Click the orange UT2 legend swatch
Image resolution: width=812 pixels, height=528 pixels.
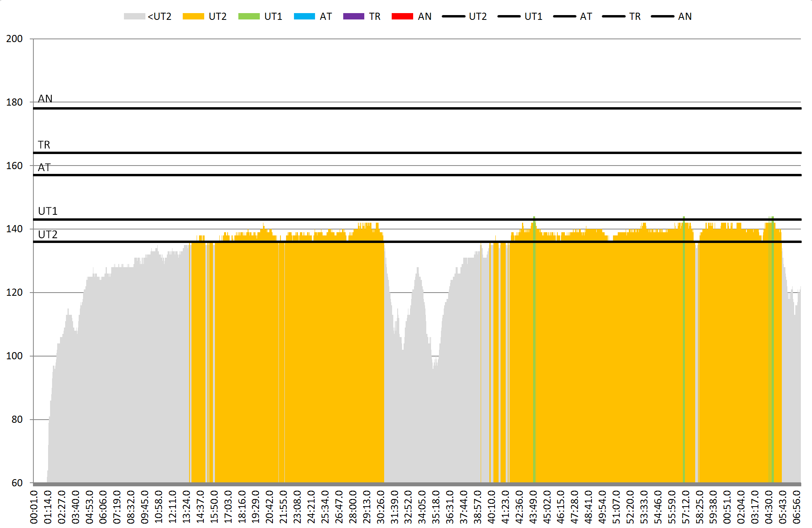click(193, 16)
